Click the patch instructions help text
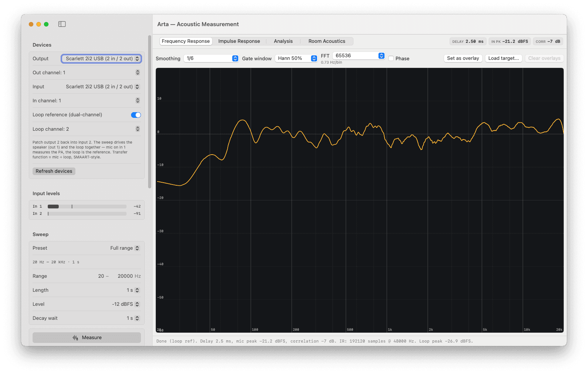The image size is (588, 374). tap(83, 150)
